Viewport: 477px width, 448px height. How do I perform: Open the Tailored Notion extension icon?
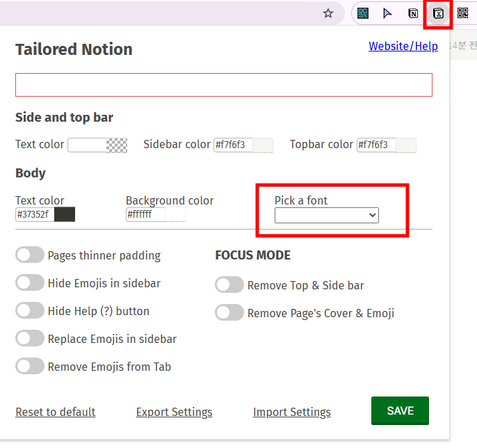pyautogui.click(x=438, y=13)
